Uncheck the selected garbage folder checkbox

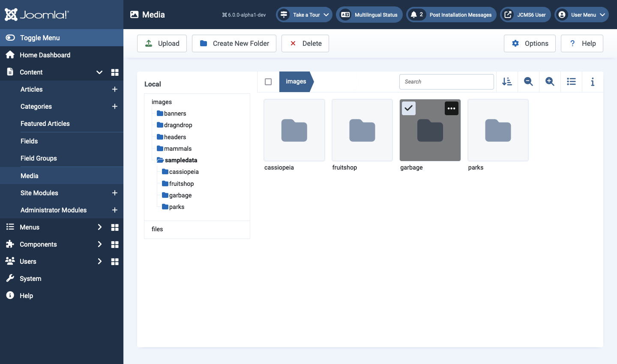(x=409, y=108)
